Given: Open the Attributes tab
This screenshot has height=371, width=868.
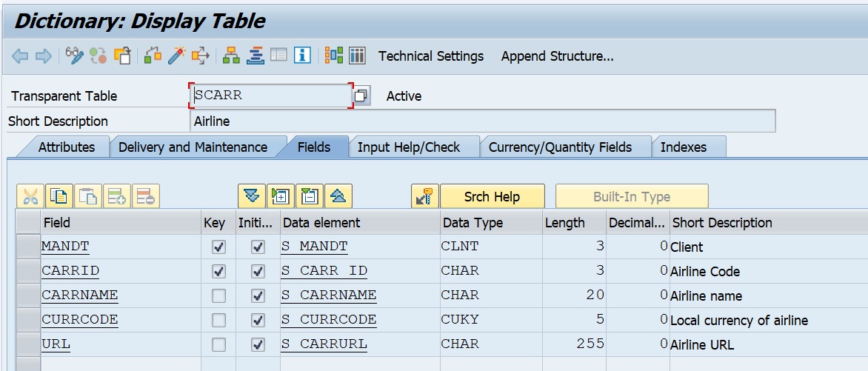Looking at the screenshot, I should [x=67, y=147].
